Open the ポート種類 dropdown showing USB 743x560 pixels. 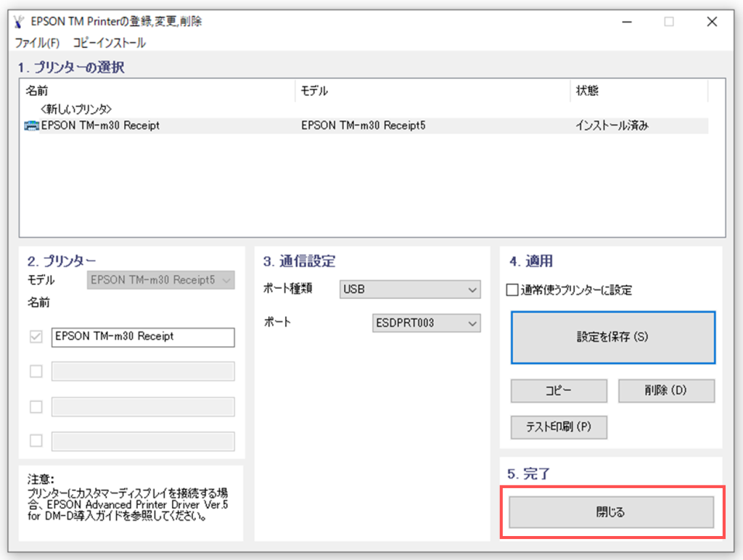(x=410, y=289)
